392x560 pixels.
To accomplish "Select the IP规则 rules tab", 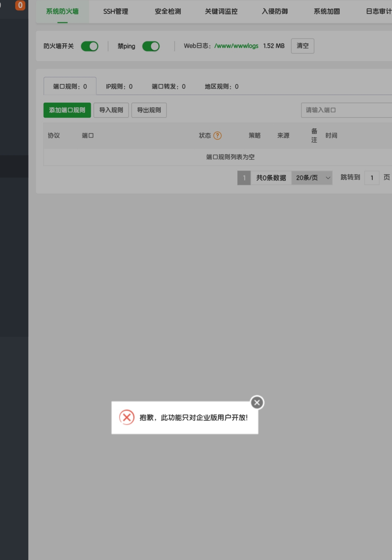I will pos(119,87).
